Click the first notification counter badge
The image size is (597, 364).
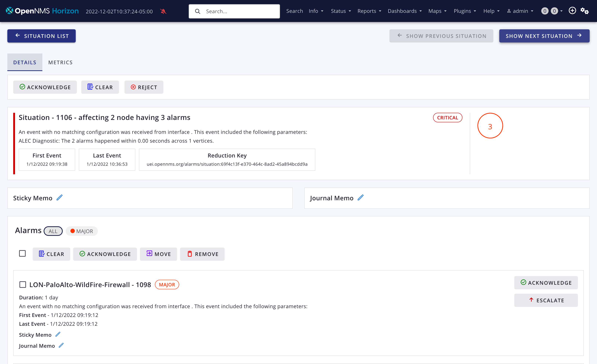click(x=545, y=11)
